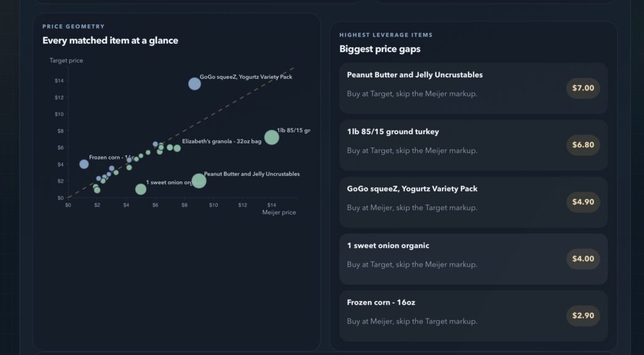This screenshot has width=644, height=355.
Task: Click the "Target price" axis label
Action: tap(66, 60)
